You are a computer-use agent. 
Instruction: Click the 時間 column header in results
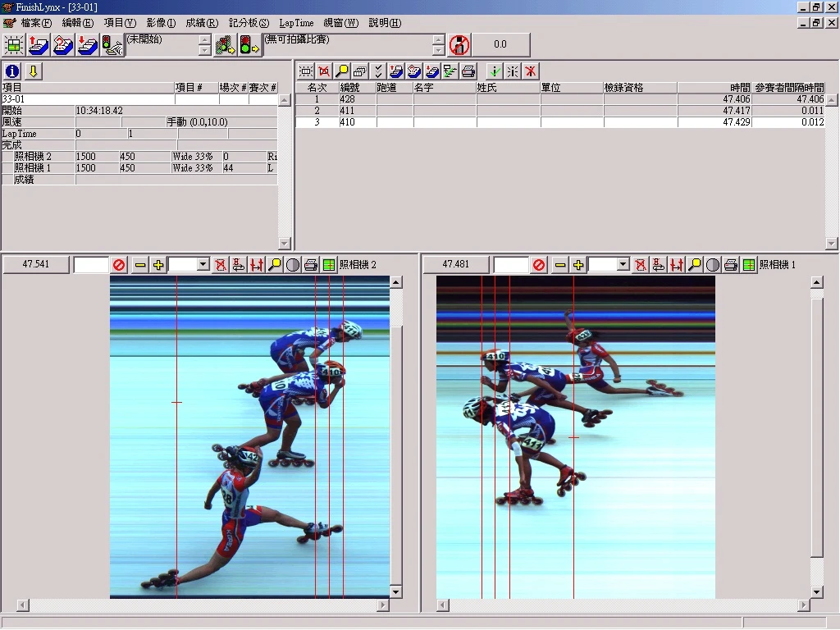click(714, 87)
